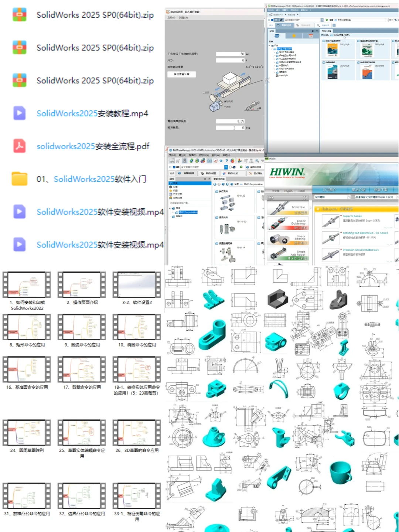The height and width of the screenshot is (532, 399).
Task: Click star favorites icon tab in PARTdataManager 11
Action: pyautogui.click(x=294, y=36)
